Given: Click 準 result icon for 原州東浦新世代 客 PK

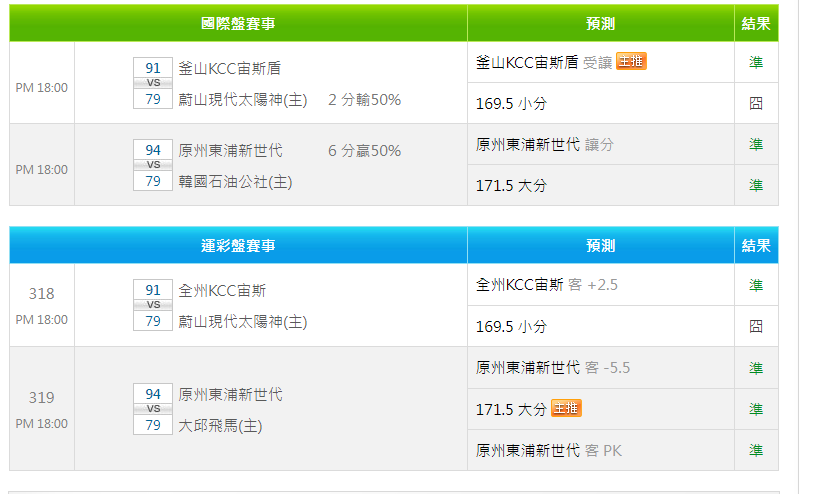Looking at the screenshot, I should [756, 450].
